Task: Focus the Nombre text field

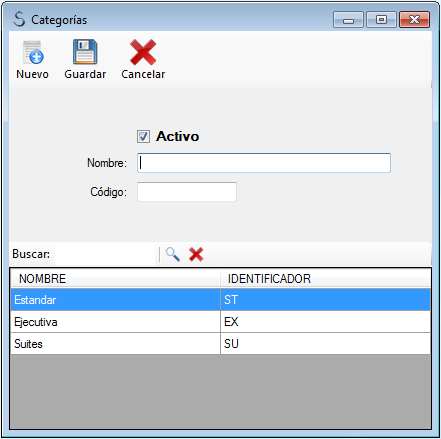Action: coord(264,163)
